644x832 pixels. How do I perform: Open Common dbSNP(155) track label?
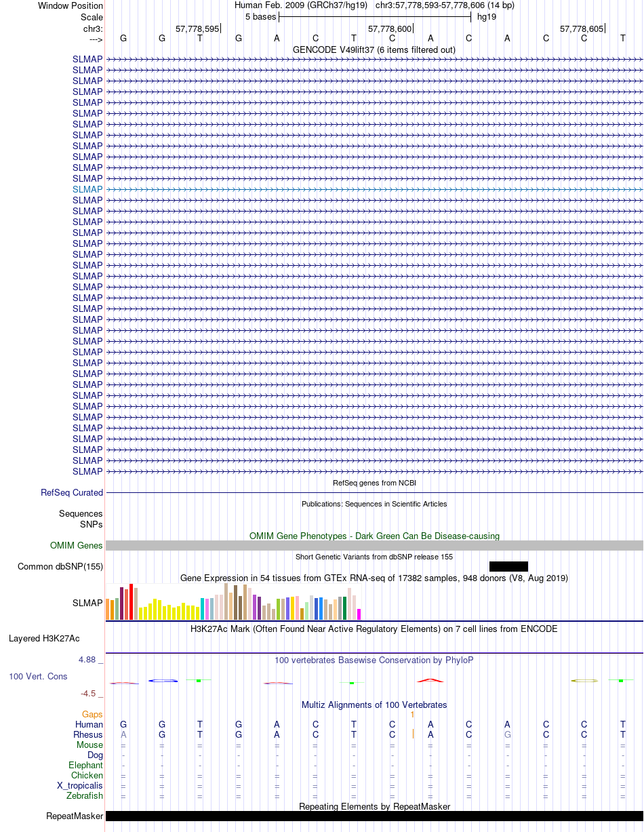(60, 567)
